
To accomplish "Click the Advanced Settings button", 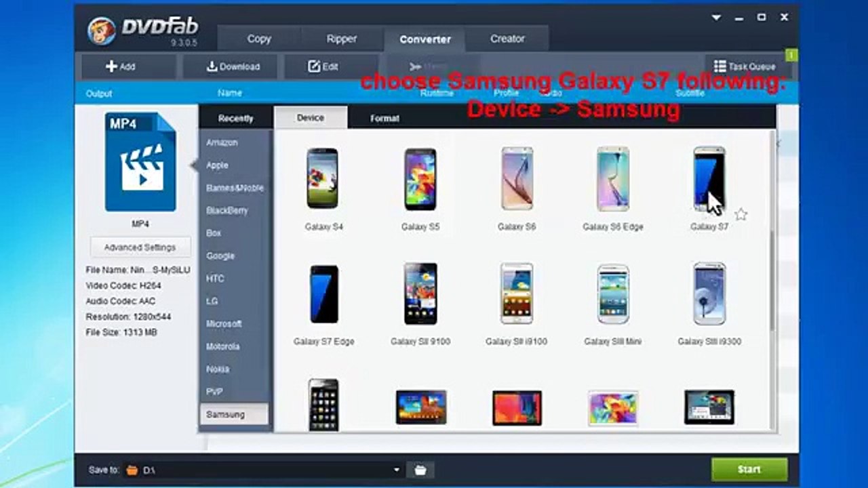I will [140, 247].
